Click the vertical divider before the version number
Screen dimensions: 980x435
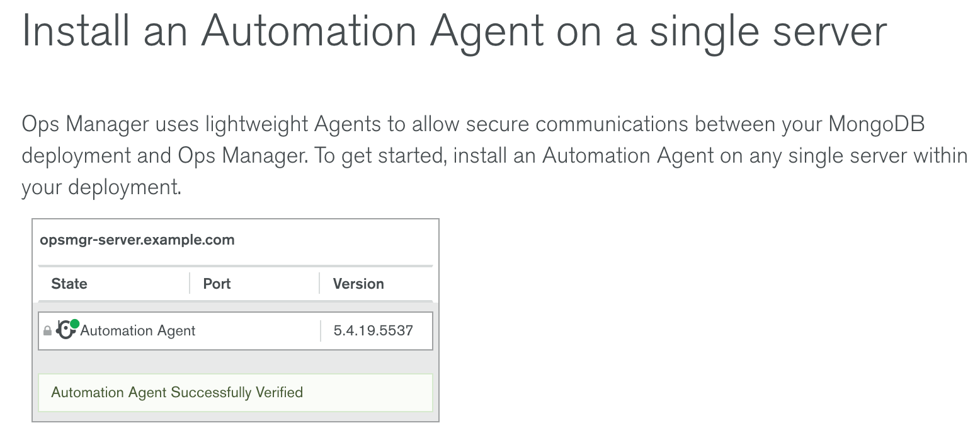[x=321, y=331]
